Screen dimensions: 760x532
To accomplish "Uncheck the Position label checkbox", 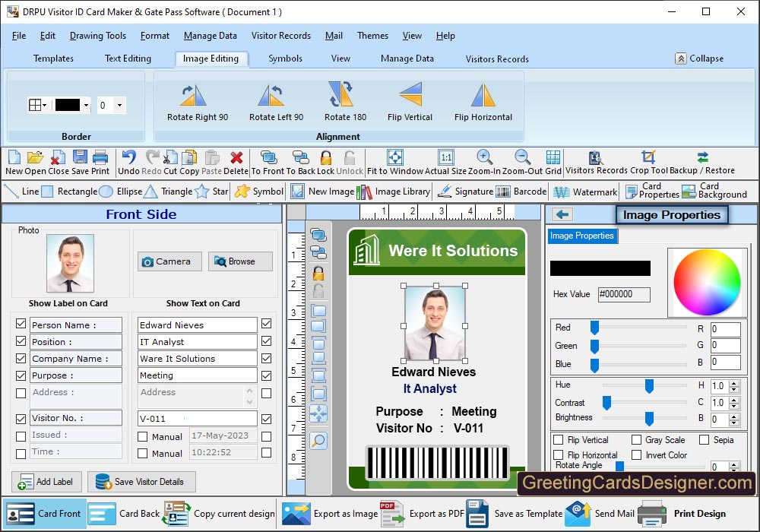I will pyautogui.click(x=21, y=341).
